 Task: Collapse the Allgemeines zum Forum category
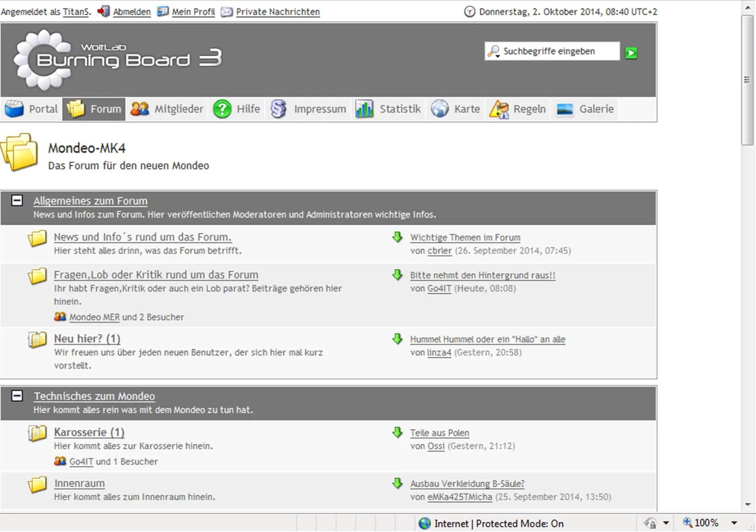click(x=17, y=201)
